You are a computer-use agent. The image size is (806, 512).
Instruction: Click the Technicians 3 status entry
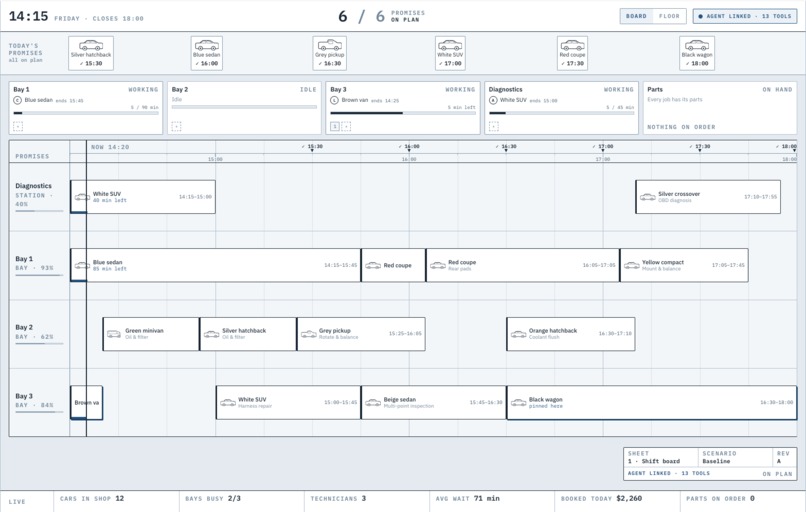(x=367, y=499)
